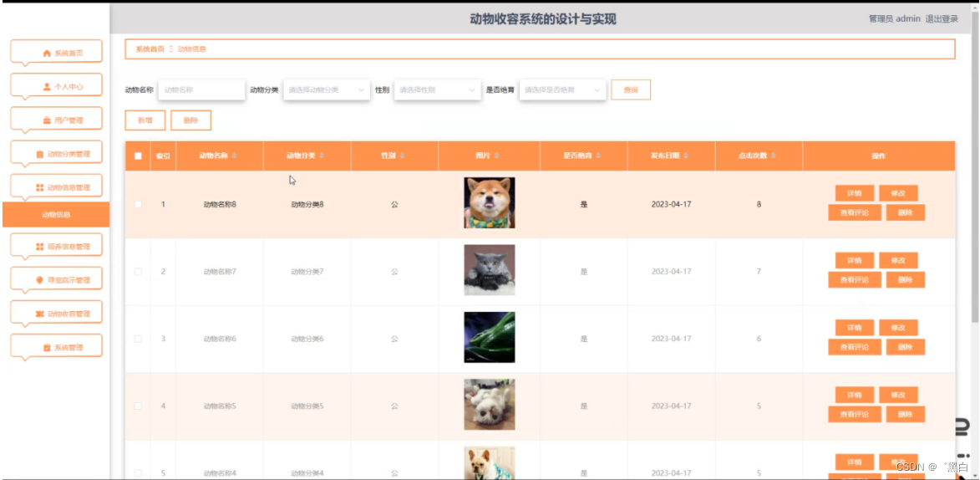Open 详情 for row 动物名称8
980x480 pixels.
[855, 192]
